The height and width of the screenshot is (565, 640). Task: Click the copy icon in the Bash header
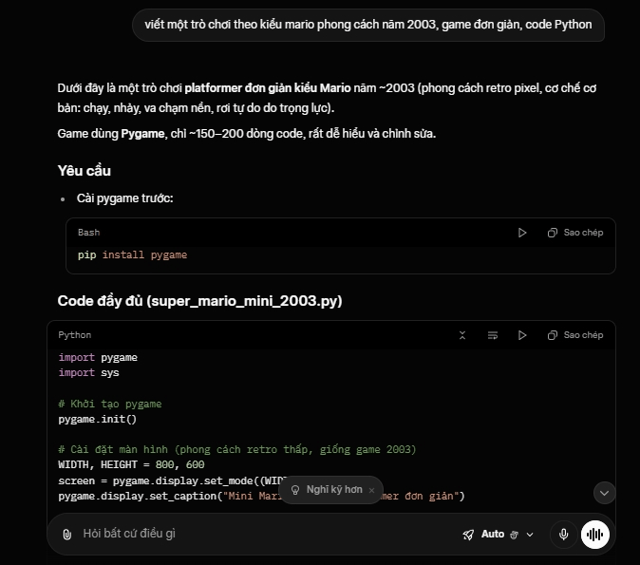552,232
